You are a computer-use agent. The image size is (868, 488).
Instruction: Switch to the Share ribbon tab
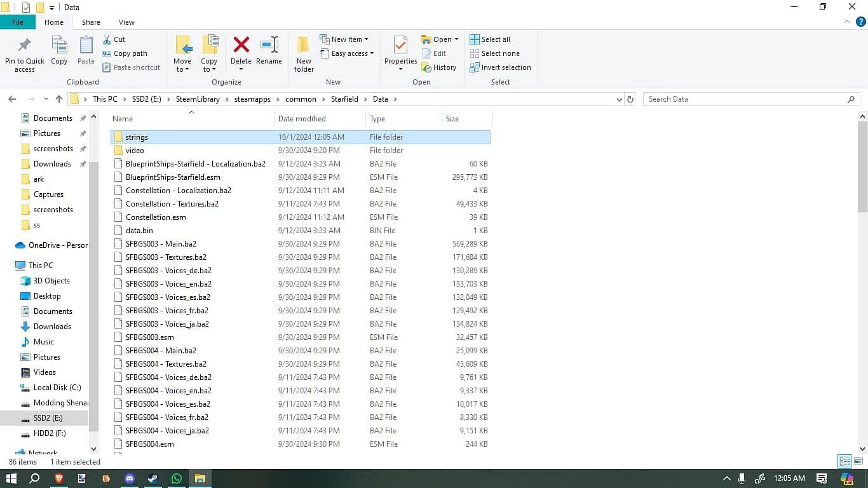[x=91, y=22]
